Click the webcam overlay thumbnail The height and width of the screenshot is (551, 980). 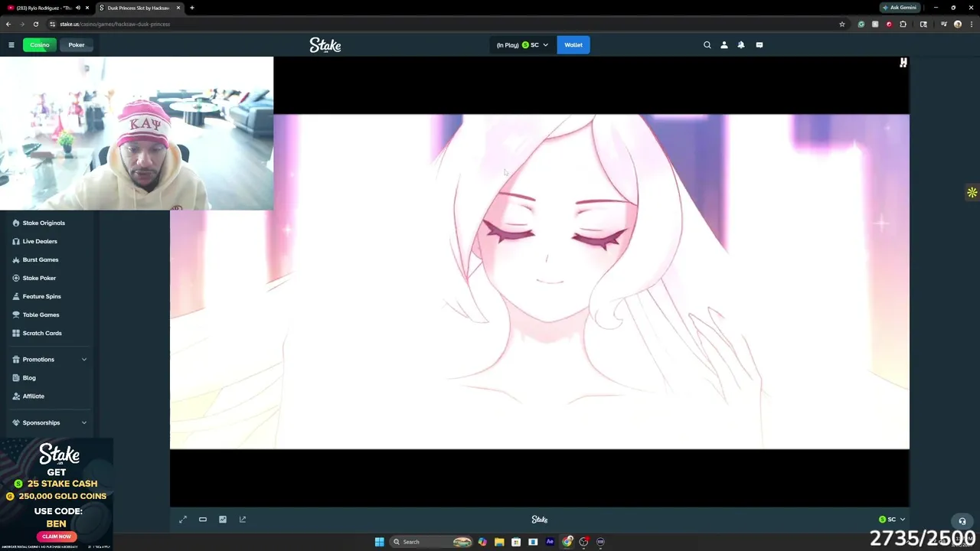click(x=136, y=133)
